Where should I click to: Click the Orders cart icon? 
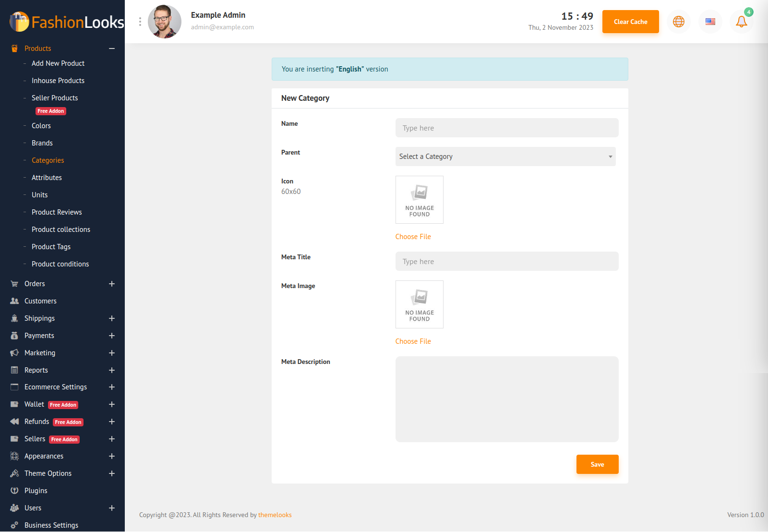pos(14,284)
